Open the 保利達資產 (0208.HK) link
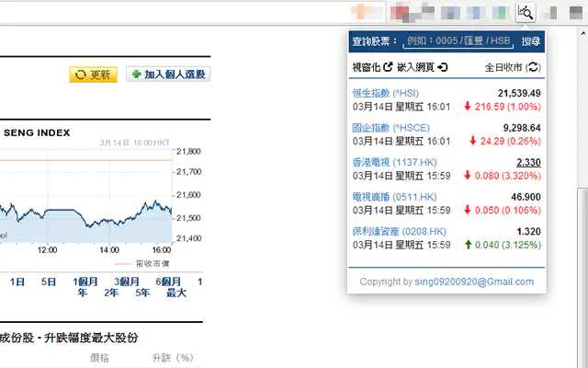The height and width of the screenshot is (368, 588). click(400, 231)
